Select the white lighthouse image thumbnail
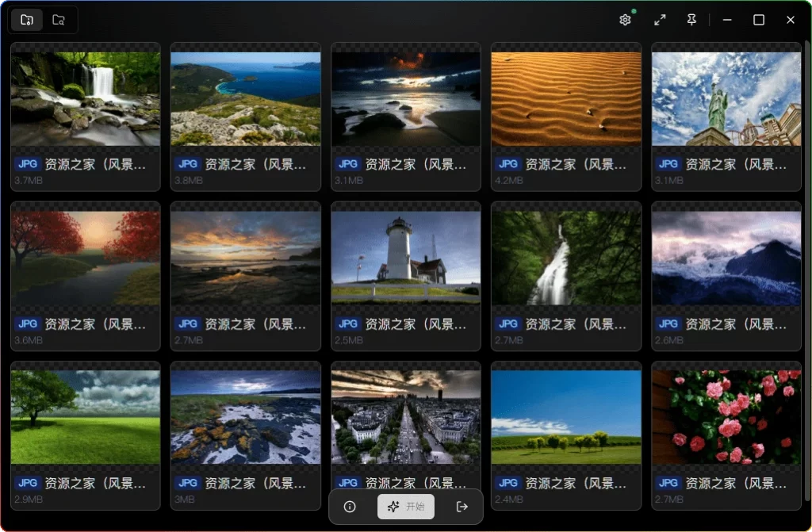Viewport: 812px width, 532px height. (x=406, y=258)
